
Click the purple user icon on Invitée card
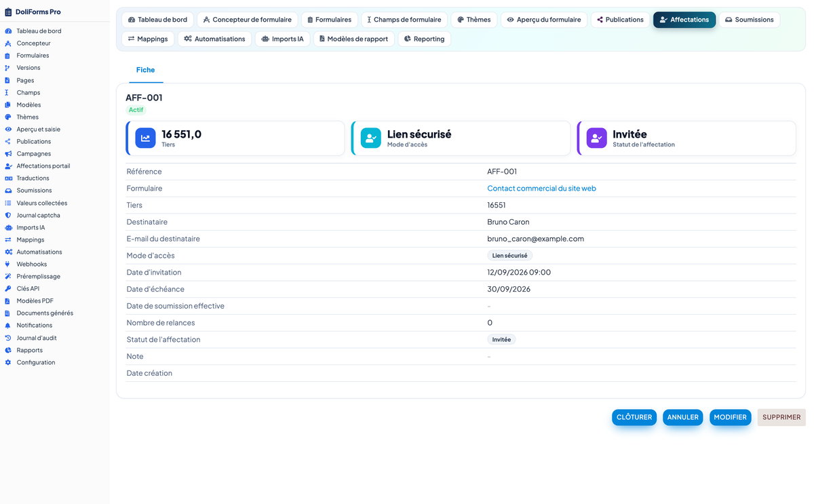[596, 138]
